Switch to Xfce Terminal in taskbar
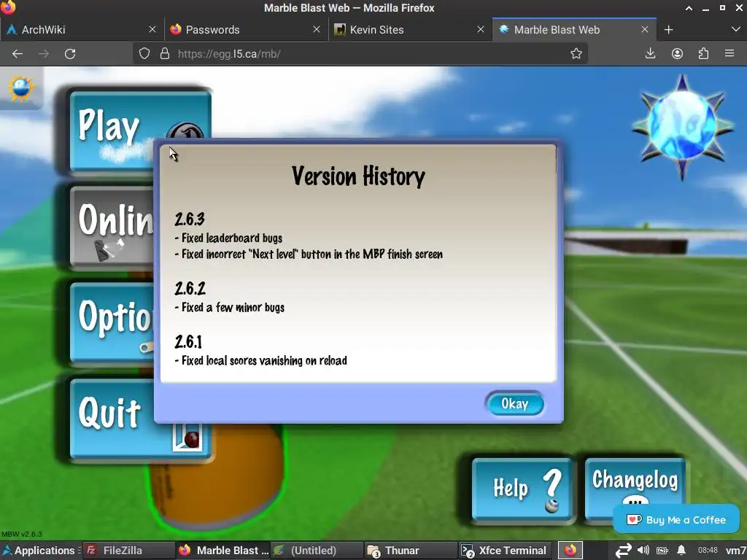The image size is (747, 560). pyautogui.click(x=505, y=551)
